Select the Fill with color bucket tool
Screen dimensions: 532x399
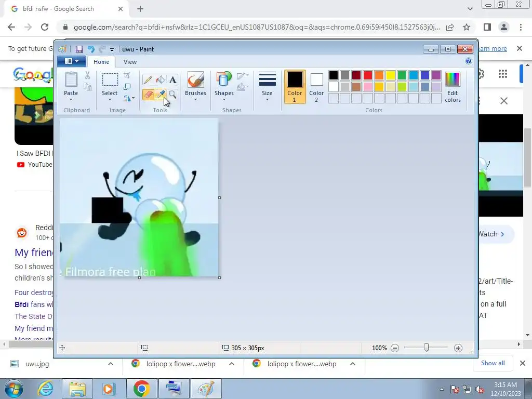(x=161, y=79)
